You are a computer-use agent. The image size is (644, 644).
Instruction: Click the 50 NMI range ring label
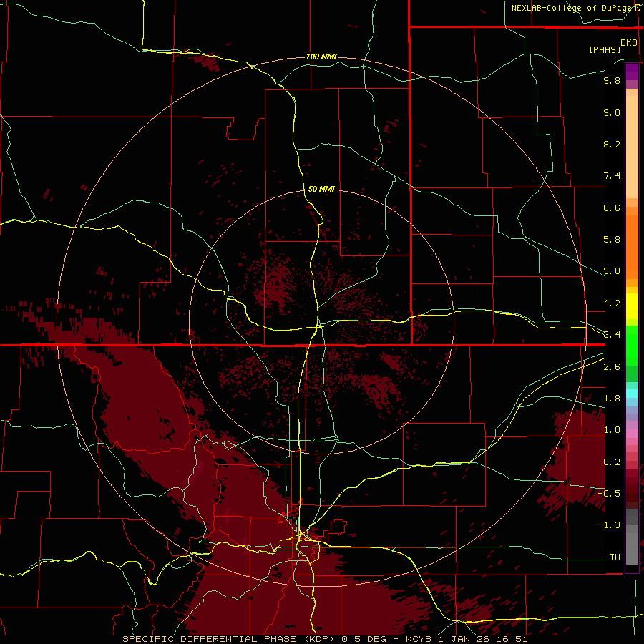click(321, 189)
